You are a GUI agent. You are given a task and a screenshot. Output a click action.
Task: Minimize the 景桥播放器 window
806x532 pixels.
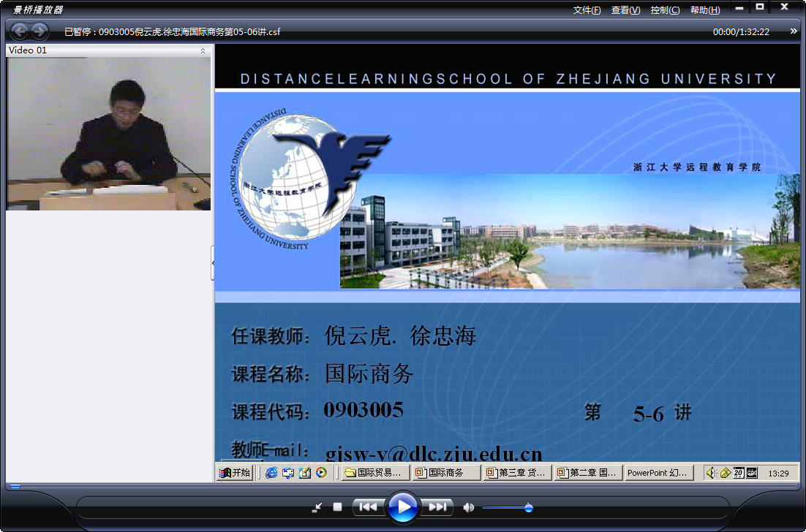[739, 8]
